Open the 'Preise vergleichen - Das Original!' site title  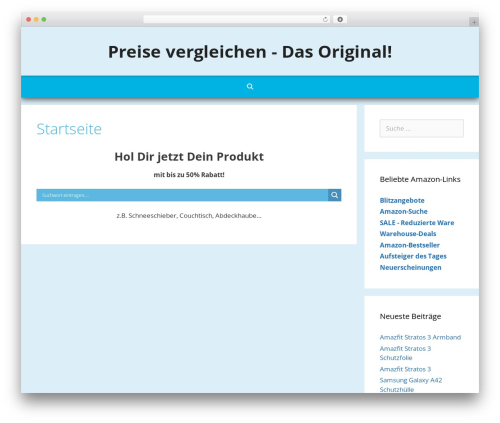click(250, 52)
